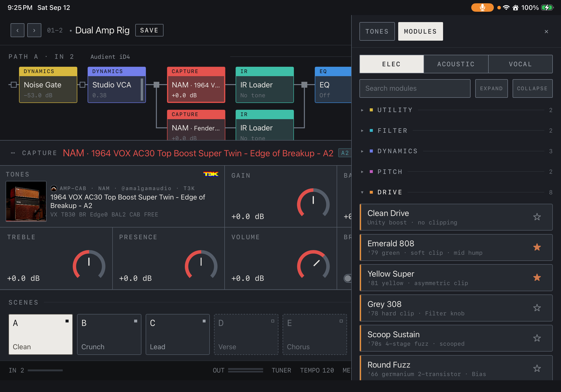Select the Noise Gate block
The width and height of the screenshot is (561, 392).
pyautogui.click(x=48, y=85)
